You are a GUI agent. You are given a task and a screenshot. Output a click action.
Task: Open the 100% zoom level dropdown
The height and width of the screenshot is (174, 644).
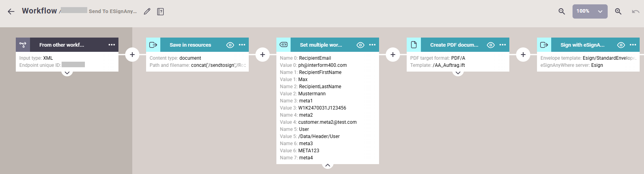(x=590, y=11)
